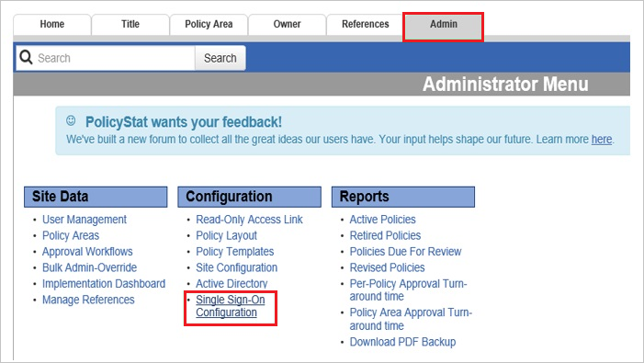Open the Home tab
This screenshot has height=363, width=644.
52,25
